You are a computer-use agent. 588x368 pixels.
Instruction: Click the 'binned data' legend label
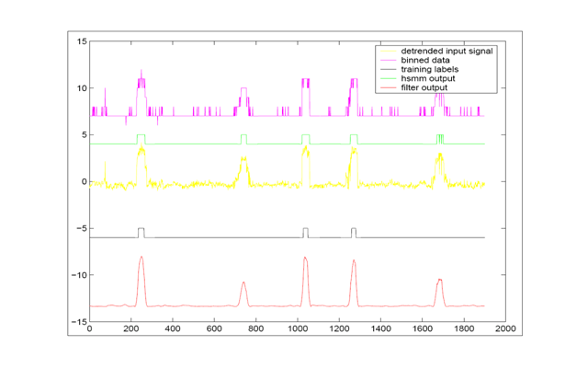click(x=425, y=60)
